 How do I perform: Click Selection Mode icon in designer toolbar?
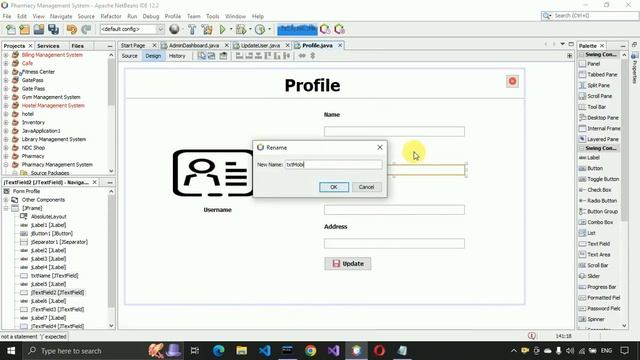[x=202, y=56]
